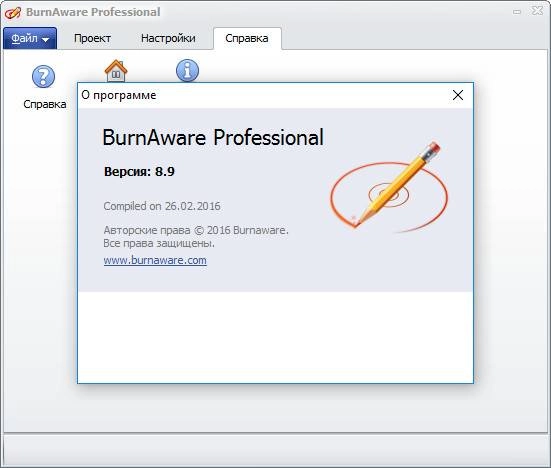
Task: Open the www.burnaware.com link
Action: (155, 260)
